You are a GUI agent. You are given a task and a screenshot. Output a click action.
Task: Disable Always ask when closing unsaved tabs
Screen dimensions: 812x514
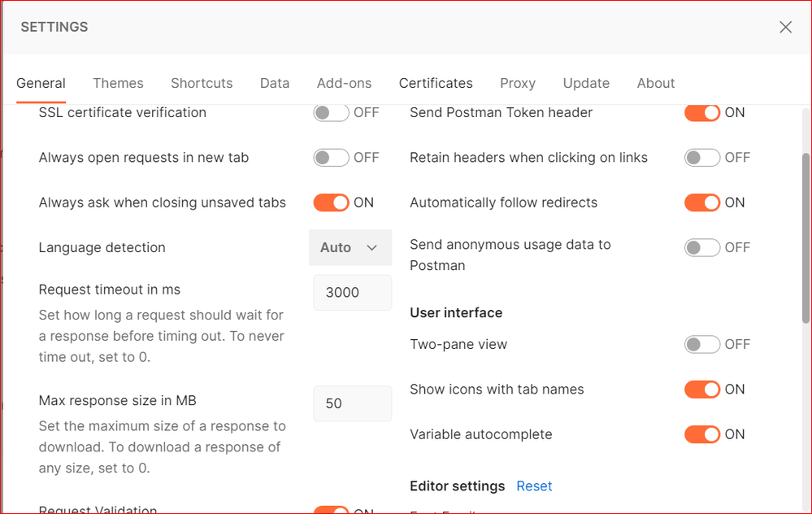pyautogui.click(x=331, y=203)
